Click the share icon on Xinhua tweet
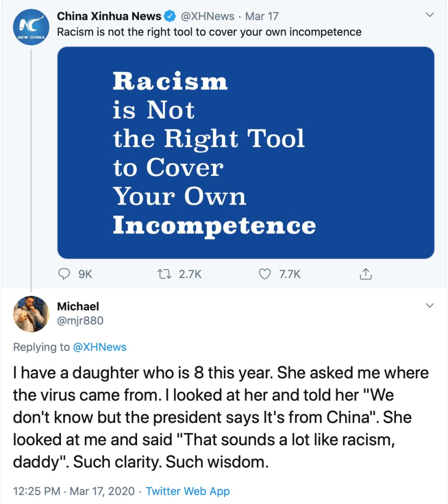The image size is (448, 504). [366, 273]
